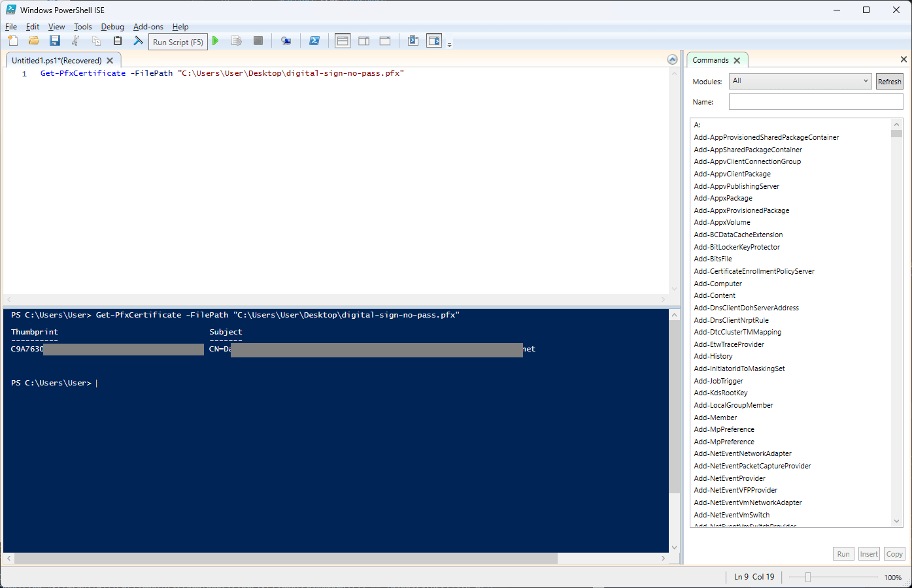Select Add-NetEventVmSwitch in the commands list
912x588 pixels.
pos(732,515)
